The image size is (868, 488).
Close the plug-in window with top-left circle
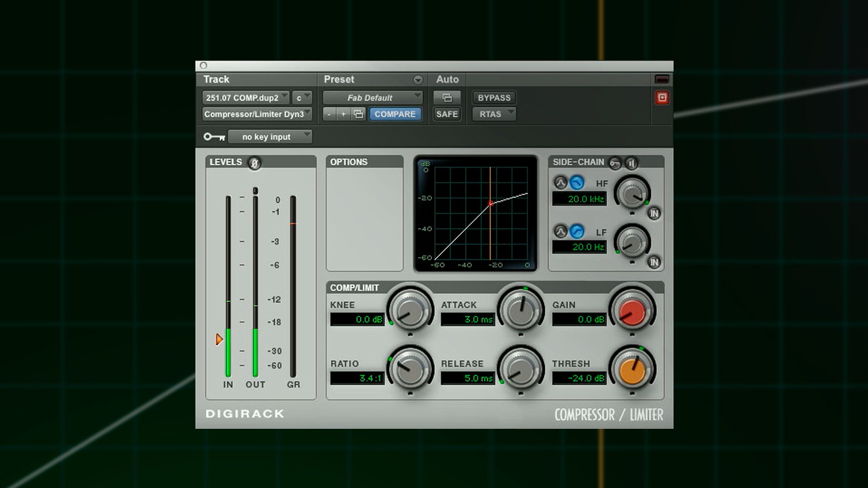203,66
